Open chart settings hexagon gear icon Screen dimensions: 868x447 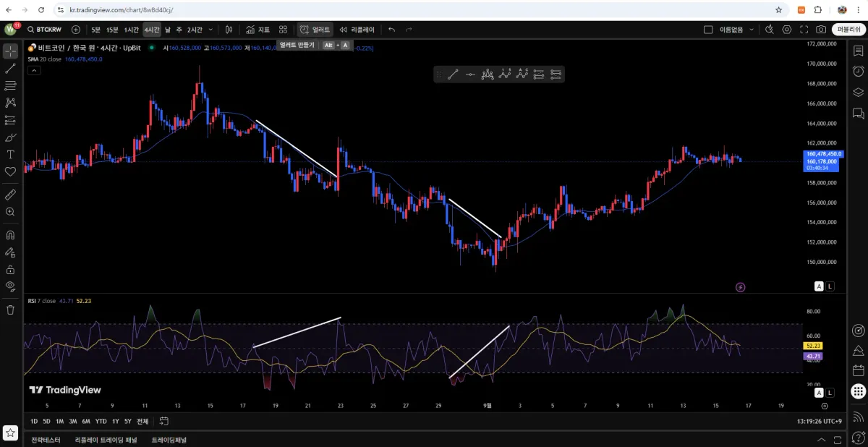click(787, 30)
